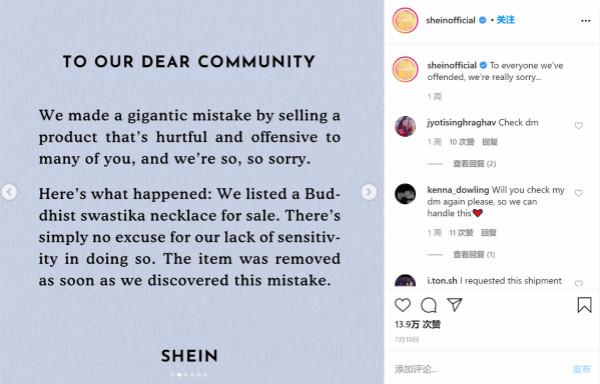Expand 1 reply under kenna_dowling comment

click(x=474, y=254)
